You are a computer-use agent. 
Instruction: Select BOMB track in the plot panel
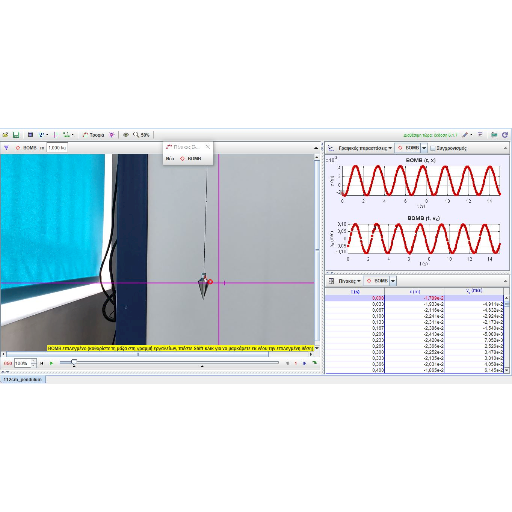[x=408, y=148]
